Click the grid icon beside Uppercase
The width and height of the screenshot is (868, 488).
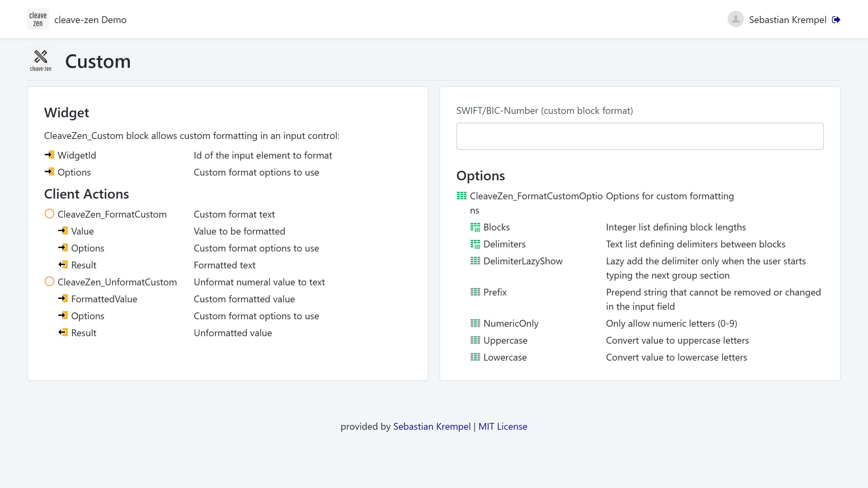[x=475, y=340]
